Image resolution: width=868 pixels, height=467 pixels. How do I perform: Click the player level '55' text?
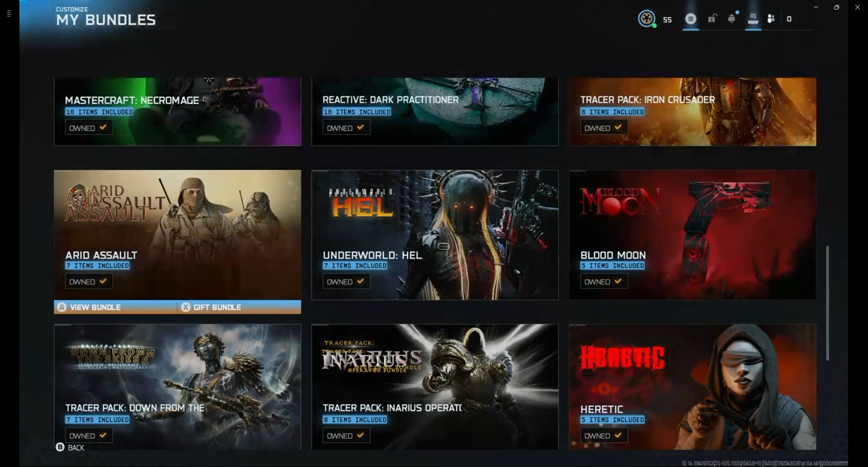[x=667, y=19]
